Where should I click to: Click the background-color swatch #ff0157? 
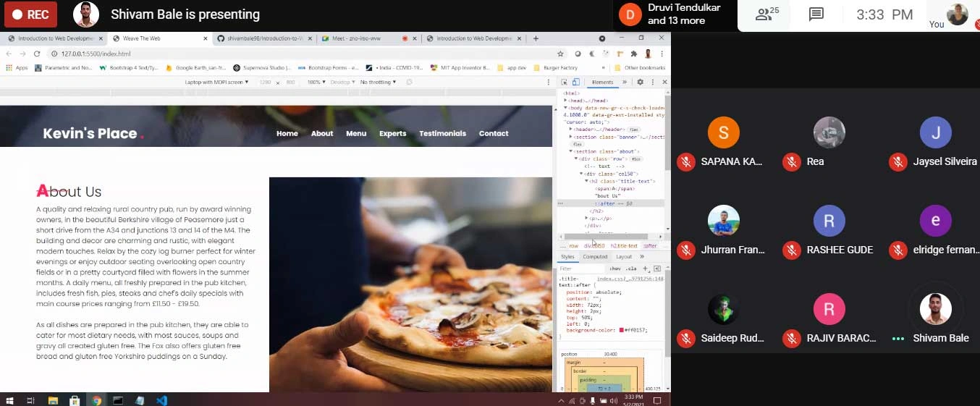coord(622,330)
